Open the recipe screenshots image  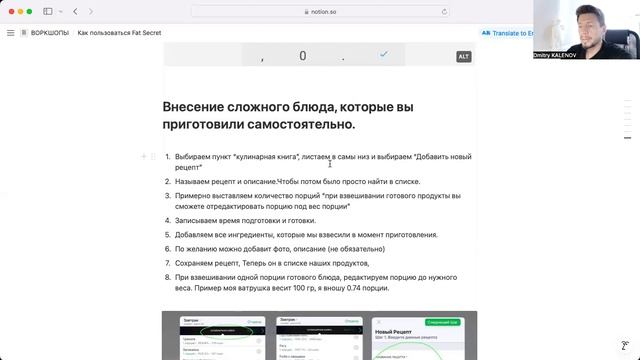click(x=319, y=336)
